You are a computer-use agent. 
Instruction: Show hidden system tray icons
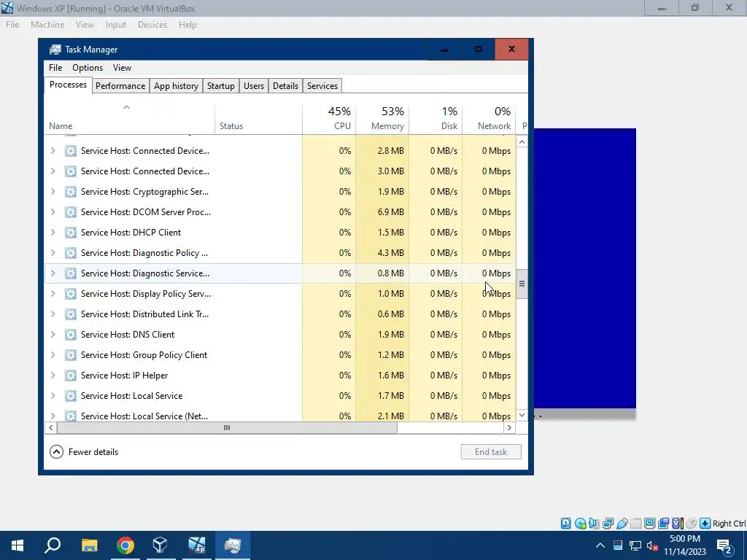click(x=600, y=545)
